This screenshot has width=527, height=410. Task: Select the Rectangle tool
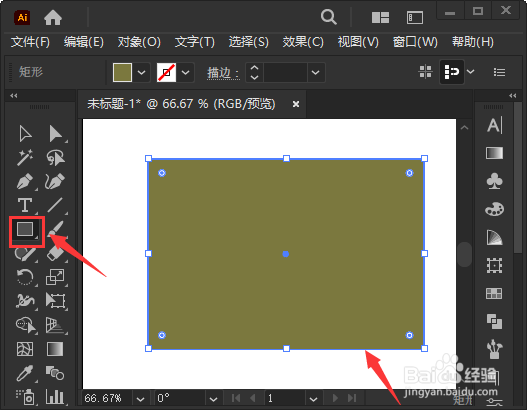tap(25, 230)
